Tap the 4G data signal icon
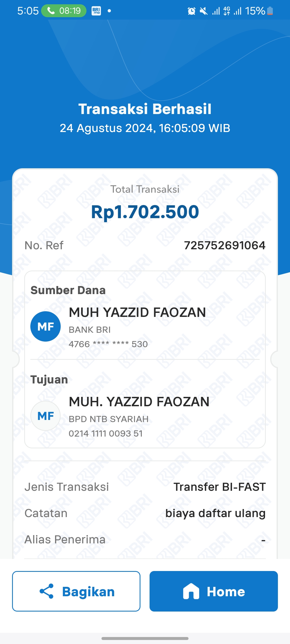 (227, 11)
